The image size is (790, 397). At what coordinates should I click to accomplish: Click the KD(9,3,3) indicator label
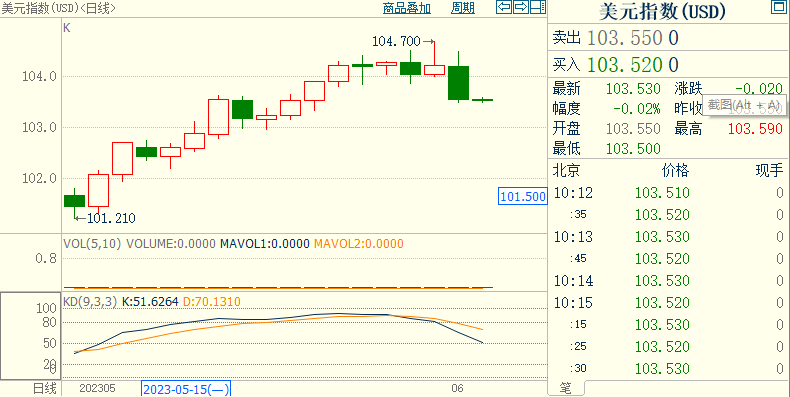point(90,302)
